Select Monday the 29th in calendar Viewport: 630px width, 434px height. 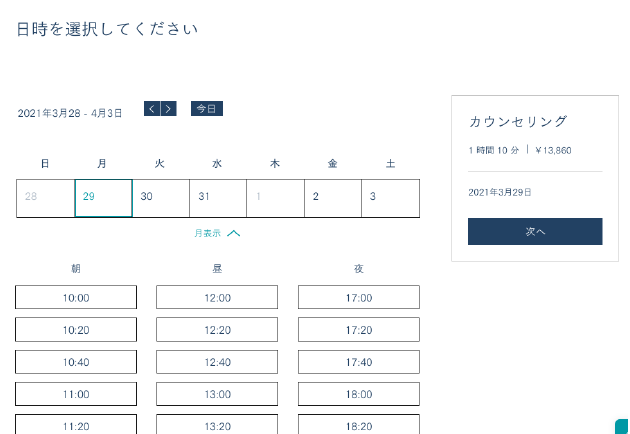103,198
